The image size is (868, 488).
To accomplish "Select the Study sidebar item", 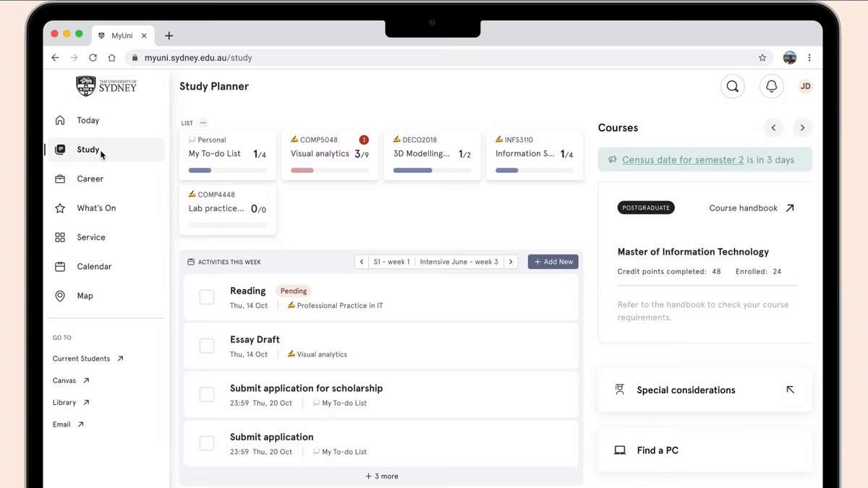I will pos(106,150).
